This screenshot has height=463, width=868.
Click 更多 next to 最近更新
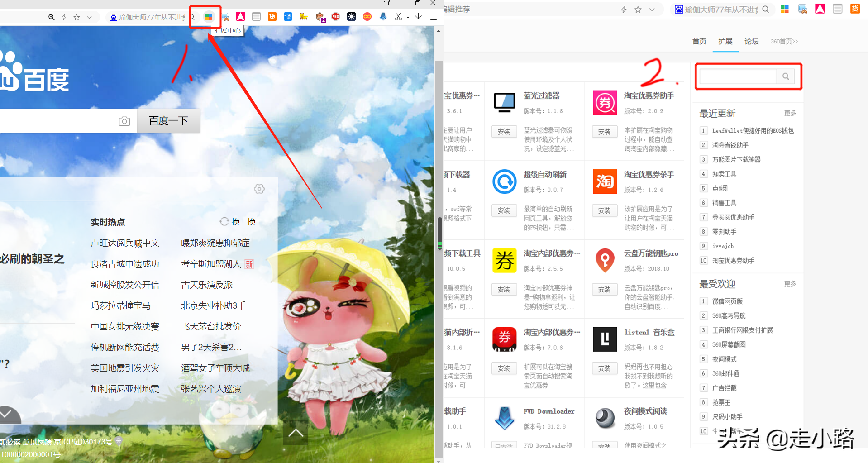(x=790, y=113)
